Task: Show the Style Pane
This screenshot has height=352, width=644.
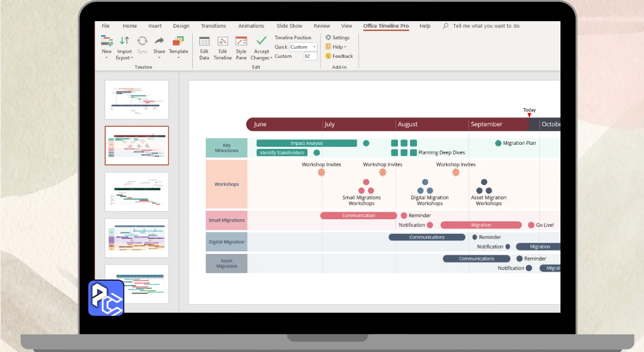Action: pos(241,42)
